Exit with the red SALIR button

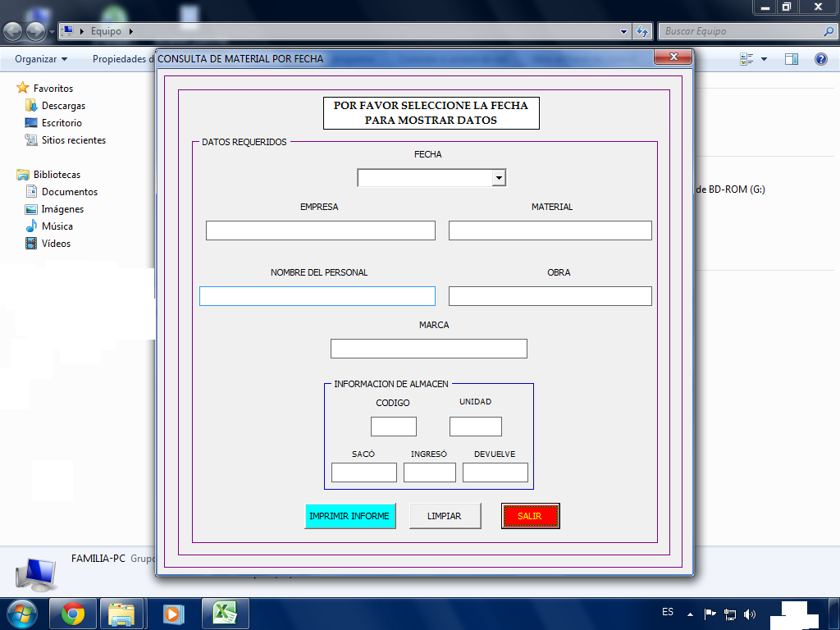click(530, 516)
